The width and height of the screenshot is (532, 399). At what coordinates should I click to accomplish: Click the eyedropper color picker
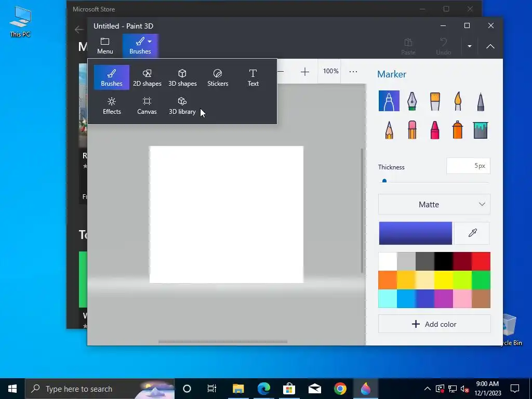(x=472, y=233)
